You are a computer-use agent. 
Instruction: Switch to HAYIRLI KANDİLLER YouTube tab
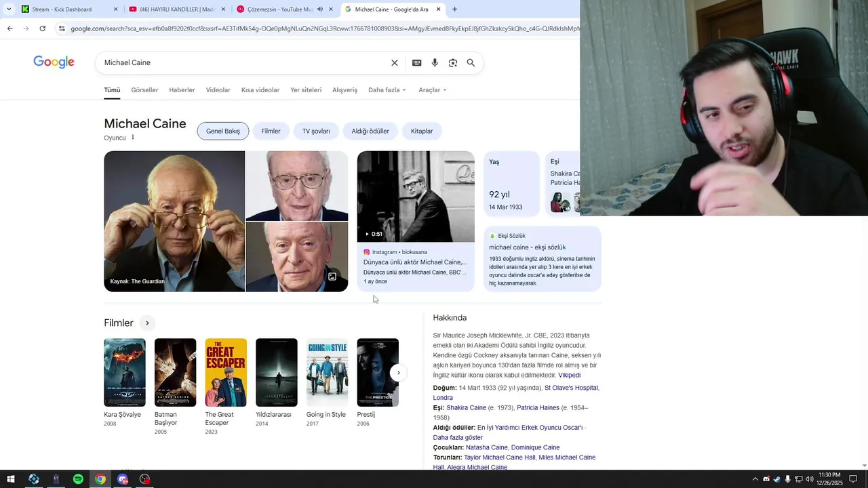[178, 9]
